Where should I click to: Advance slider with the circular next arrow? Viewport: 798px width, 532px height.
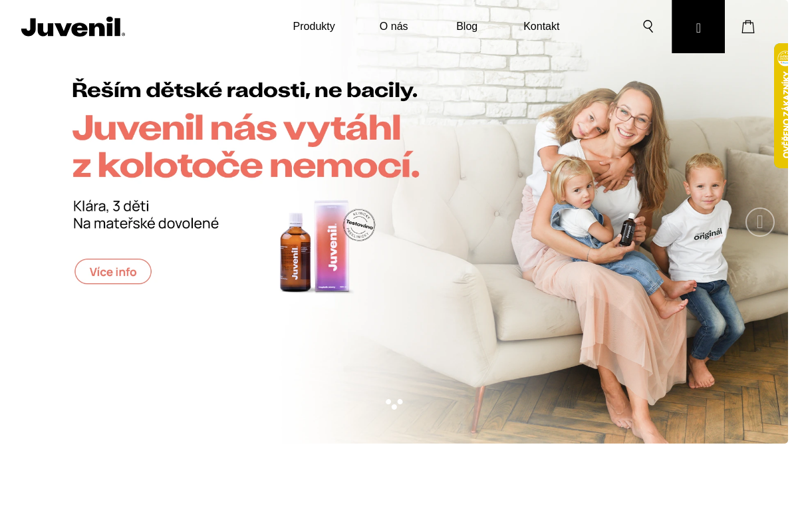click(x=760, y=222)
